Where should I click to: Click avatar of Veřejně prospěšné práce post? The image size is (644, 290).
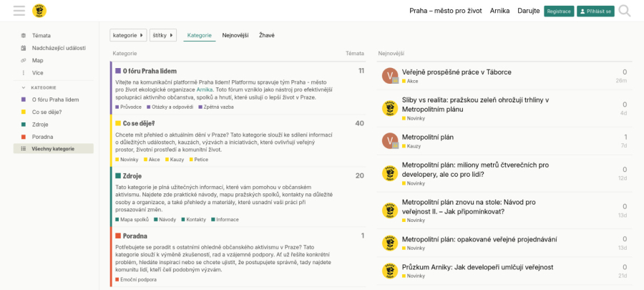pos(389,76)
